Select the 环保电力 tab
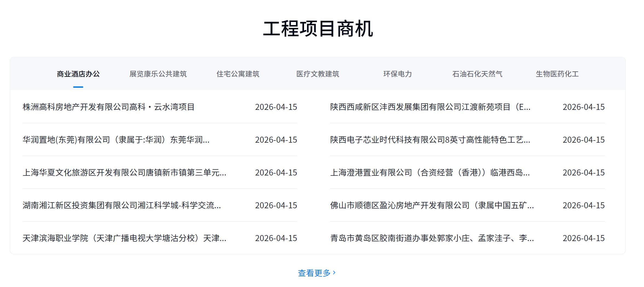This screenshot has width=644, height=287. coord(397,74)
